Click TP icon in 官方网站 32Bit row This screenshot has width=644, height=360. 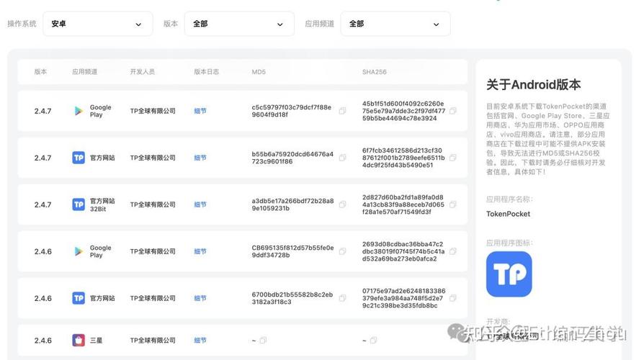(x=79, y=204)
